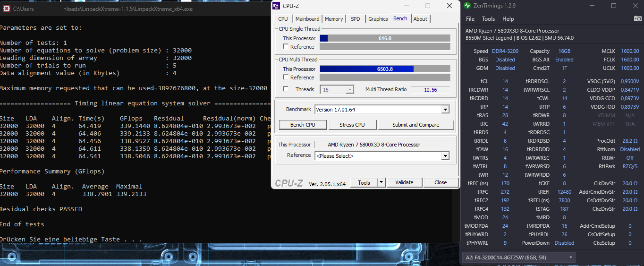Click the PowerDown Disabled value
The width and height of the screenshot is (644, 266).
564,243
